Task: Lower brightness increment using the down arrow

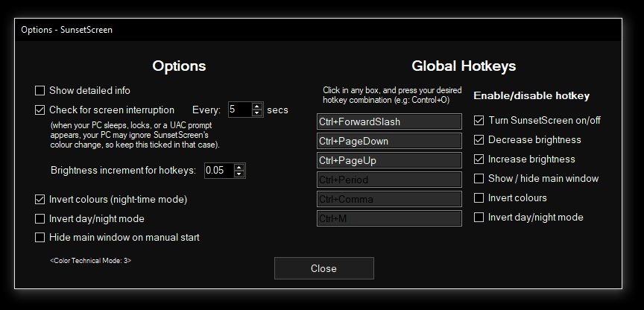Action: pyautogui.click(x=239, y=174)
